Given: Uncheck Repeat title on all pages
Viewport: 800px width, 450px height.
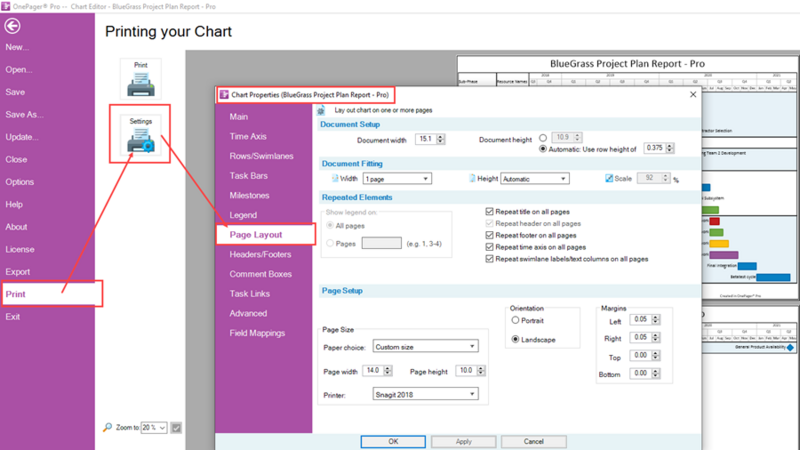Looking at the screenshot, I should pos(489,211).
